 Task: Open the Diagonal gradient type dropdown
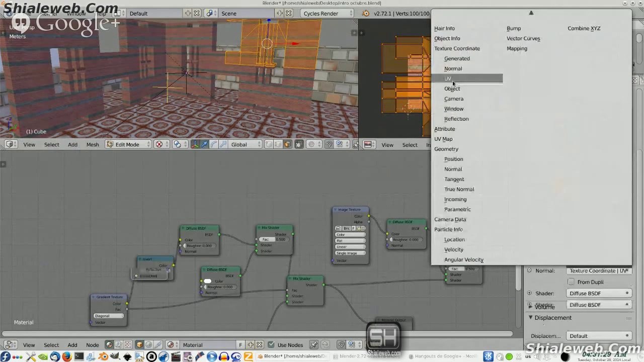[110, 316]
